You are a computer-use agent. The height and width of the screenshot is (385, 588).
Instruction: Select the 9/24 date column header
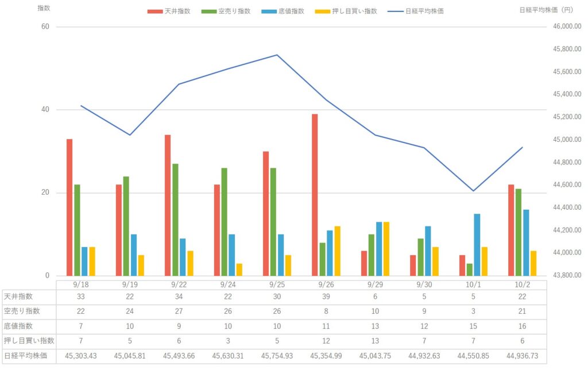click(227, 283)
